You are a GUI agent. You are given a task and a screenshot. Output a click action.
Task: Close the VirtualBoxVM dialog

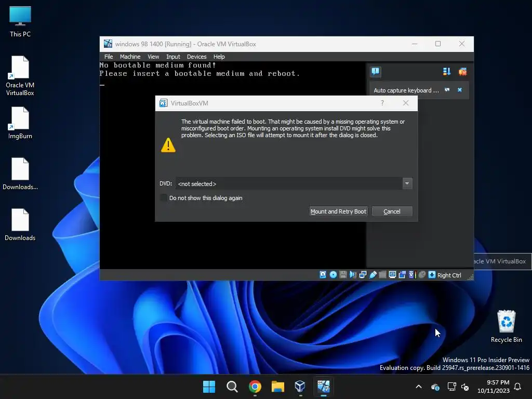(406, 103)
